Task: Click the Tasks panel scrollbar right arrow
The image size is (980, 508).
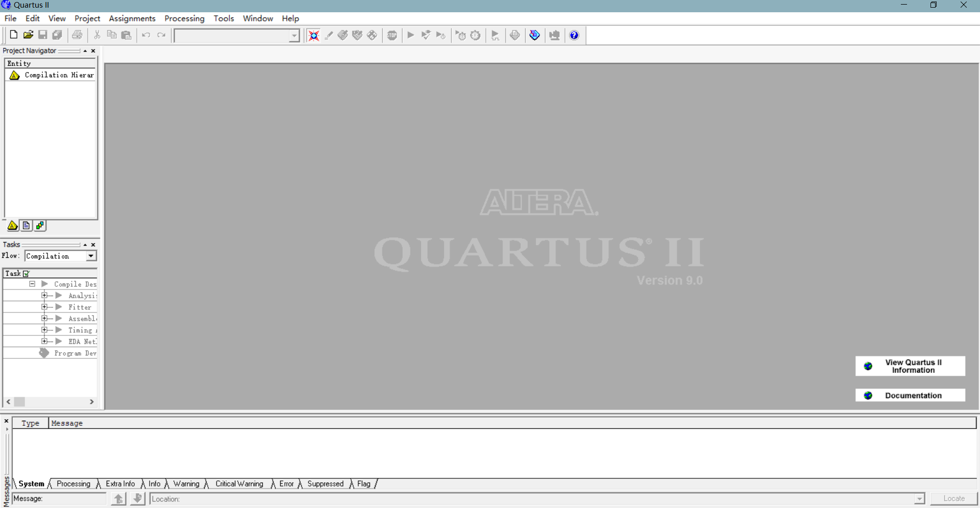Action: click(x=92, y=402)
